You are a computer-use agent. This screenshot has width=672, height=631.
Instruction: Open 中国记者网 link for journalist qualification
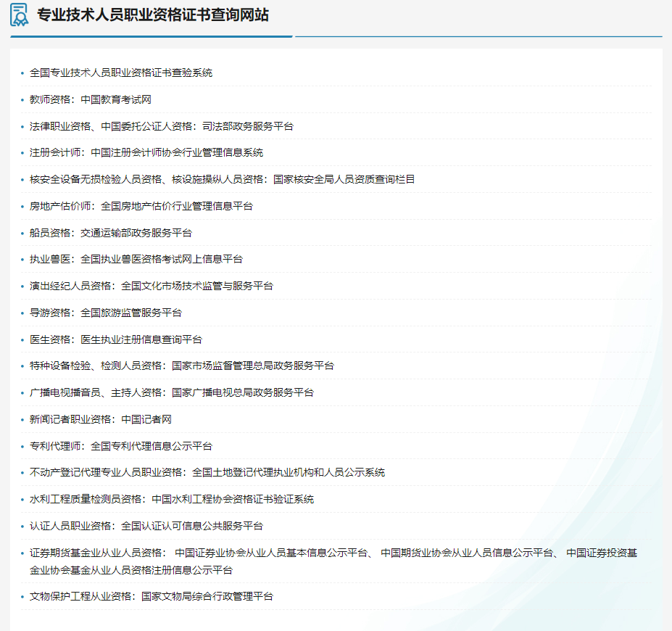tap(146, 420)
